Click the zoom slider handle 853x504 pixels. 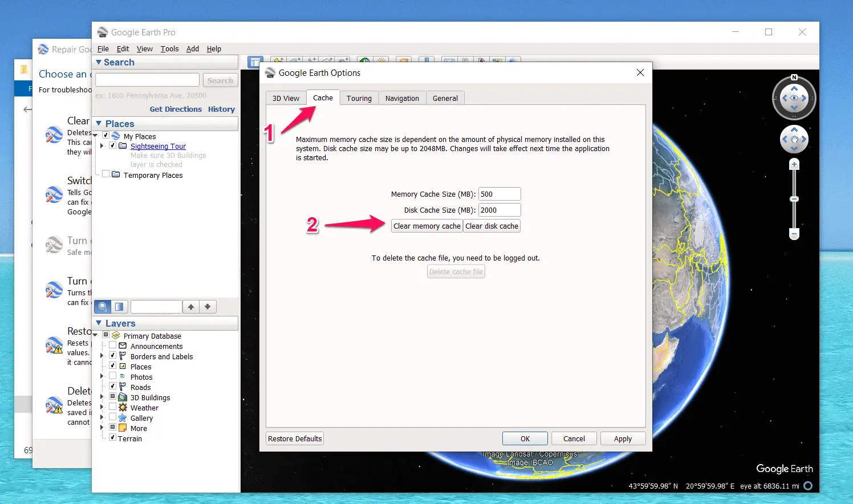point(794,199)
